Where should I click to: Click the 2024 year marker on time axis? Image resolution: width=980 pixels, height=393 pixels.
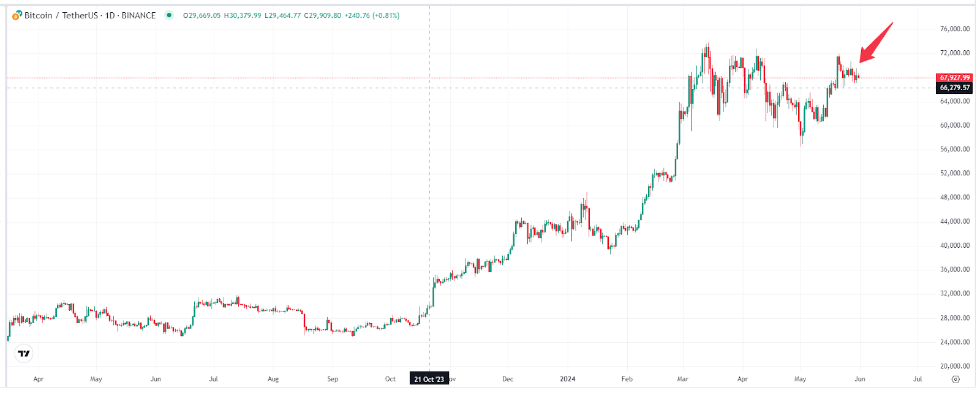568,379
